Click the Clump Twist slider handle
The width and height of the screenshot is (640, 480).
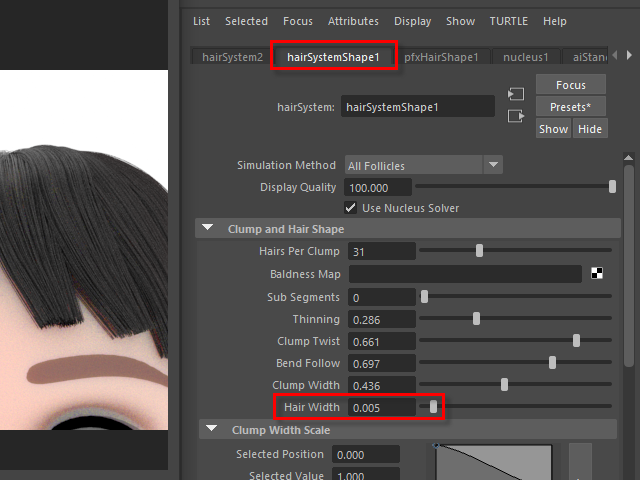[x=577, y=341]
